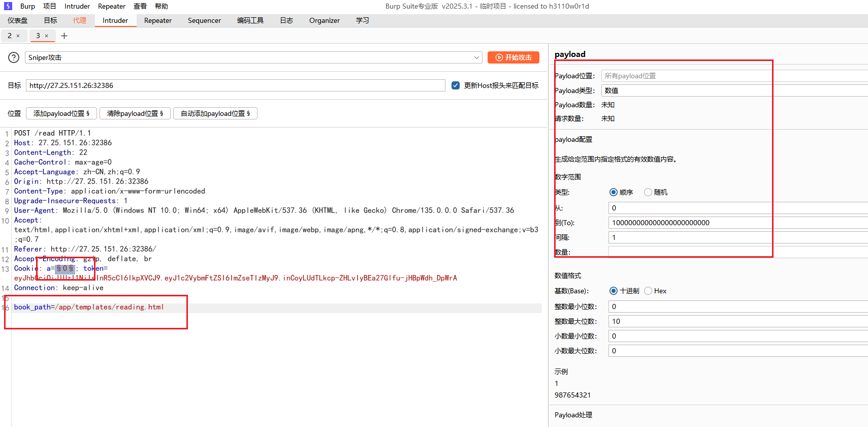Click the 到(To) value field
Image resolution: width=868 pixels, height=427 pixels.
click(x=738, y=223)
